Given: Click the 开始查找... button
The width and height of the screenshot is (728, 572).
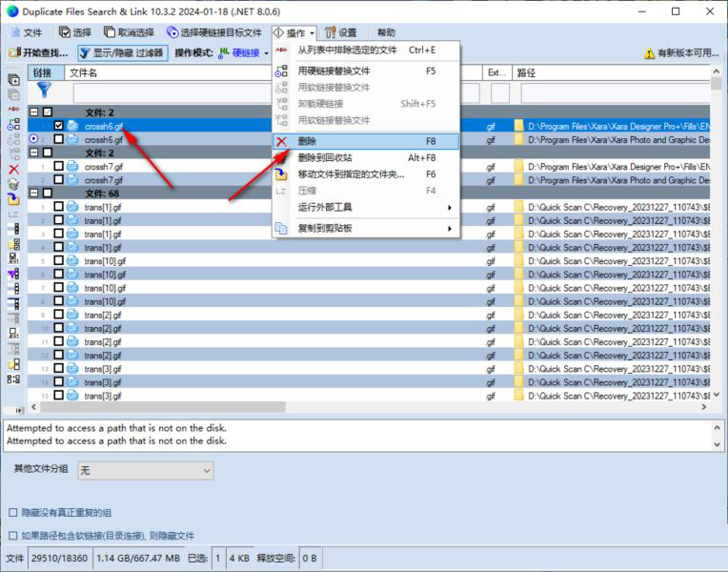Looking at the screenshot, I should coord(38,53).
